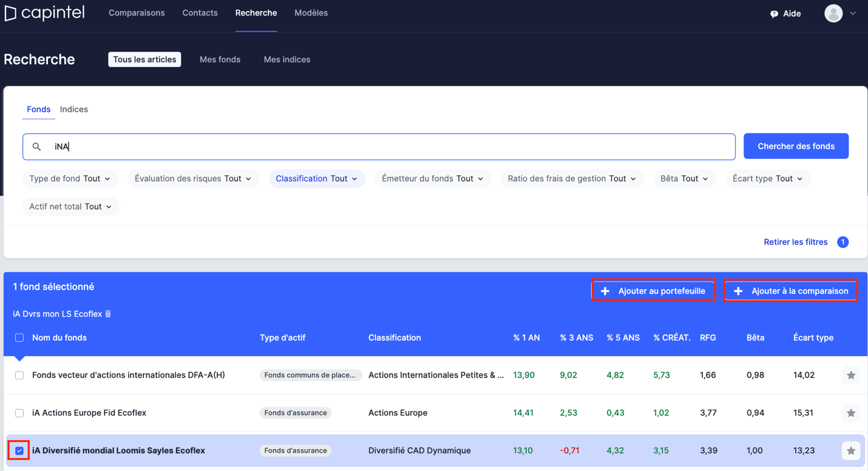This screenshot has width=868, height=471.
Task: Click the fund name iA Actions Europe Fid Ecoflex
Action: [89, 413]
